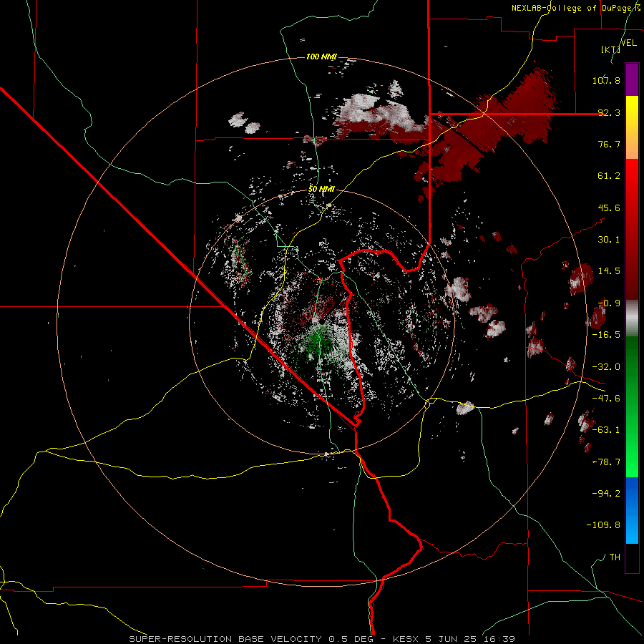The height and width of the screenshot is (644, 644).
Task: Click the purple segment of velocity color bar
Action: (x=632, y=79)
